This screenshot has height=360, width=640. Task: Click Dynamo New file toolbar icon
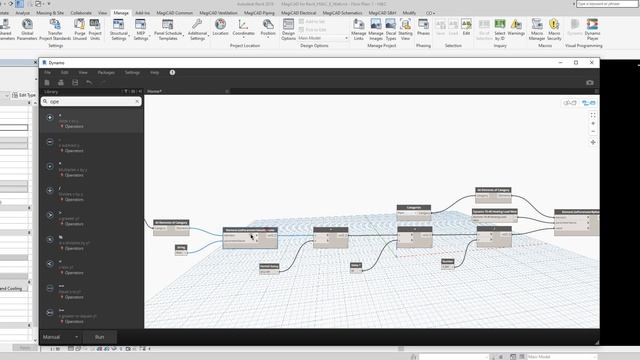click(x=47, y=82)
